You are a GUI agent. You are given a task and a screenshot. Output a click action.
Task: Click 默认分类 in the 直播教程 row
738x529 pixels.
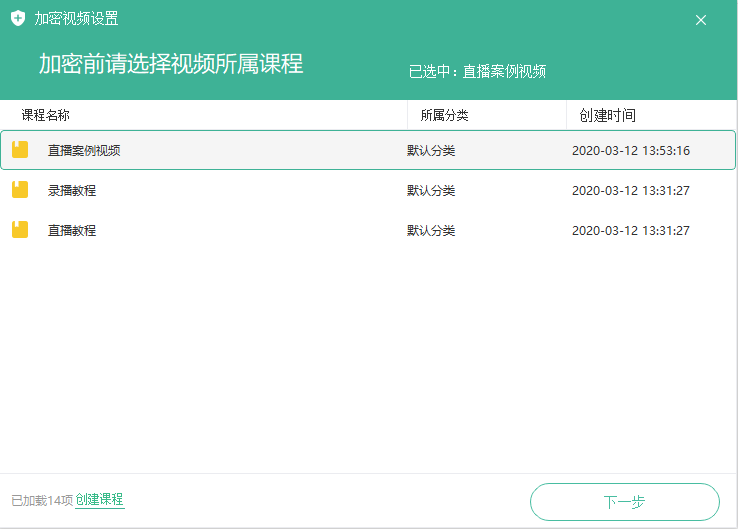point(431,231)
